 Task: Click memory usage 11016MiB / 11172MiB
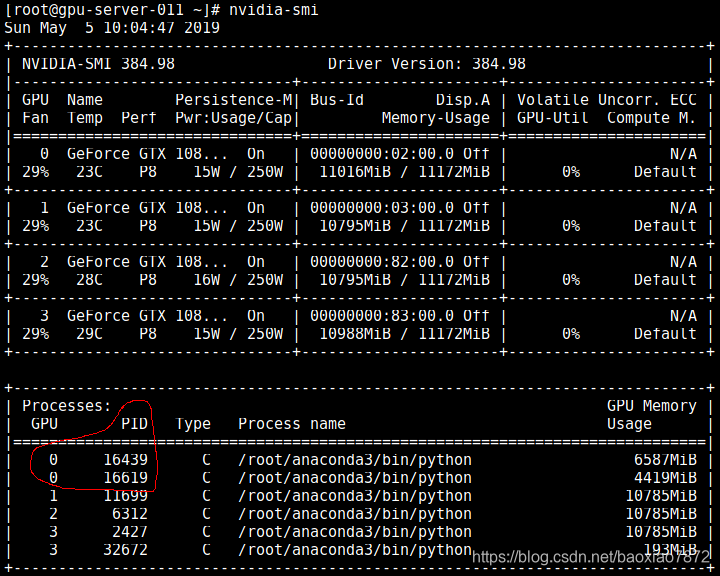[405, 172]
